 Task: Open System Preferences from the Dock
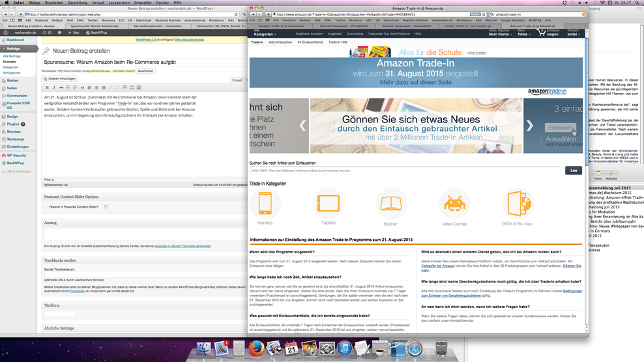(327, 348)
